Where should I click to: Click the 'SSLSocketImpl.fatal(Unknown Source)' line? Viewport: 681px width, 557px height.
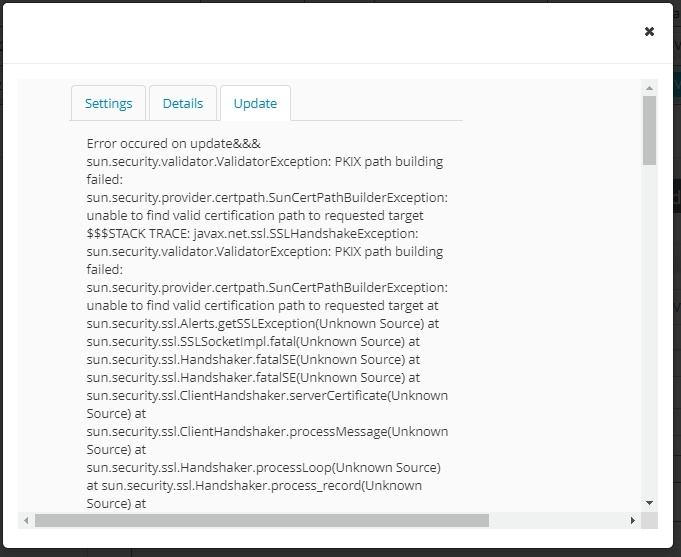254,341
